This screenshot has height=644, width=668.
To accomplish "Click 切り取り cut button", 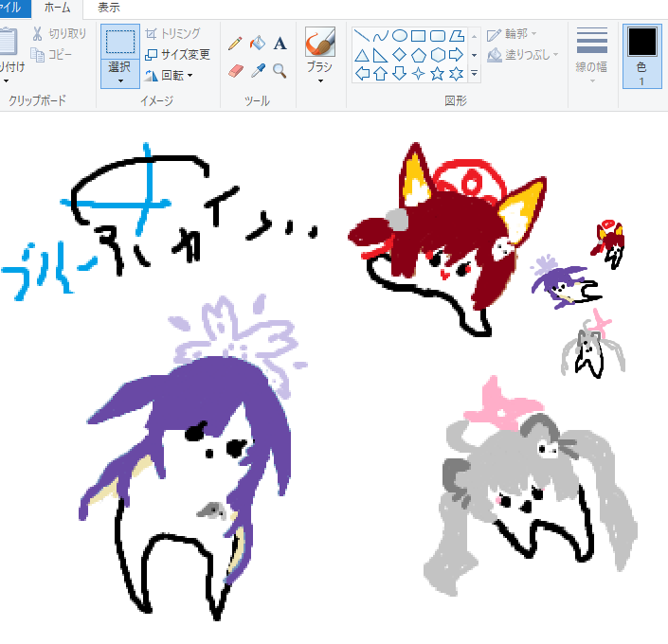I will (59, 34).
